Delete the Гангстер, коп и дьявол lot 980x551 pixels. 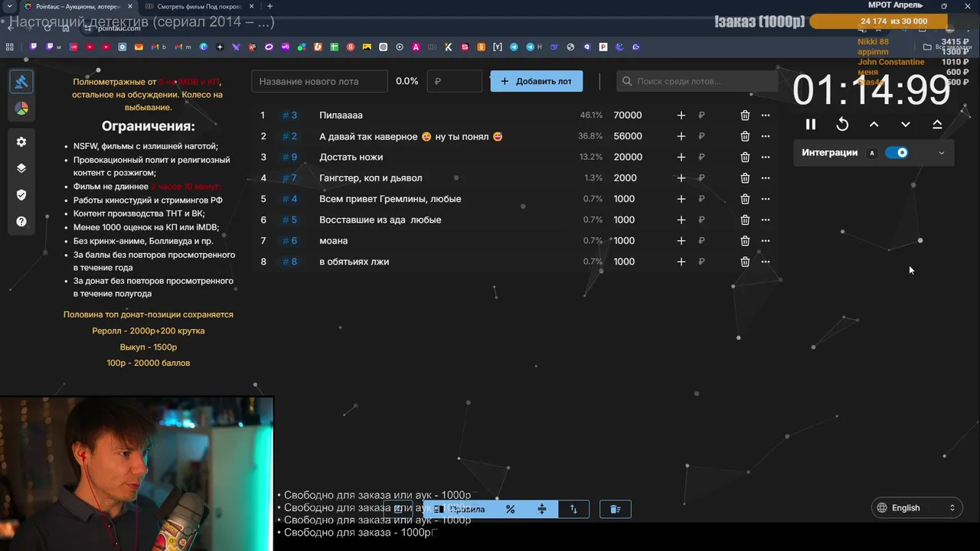coord(745,178)
